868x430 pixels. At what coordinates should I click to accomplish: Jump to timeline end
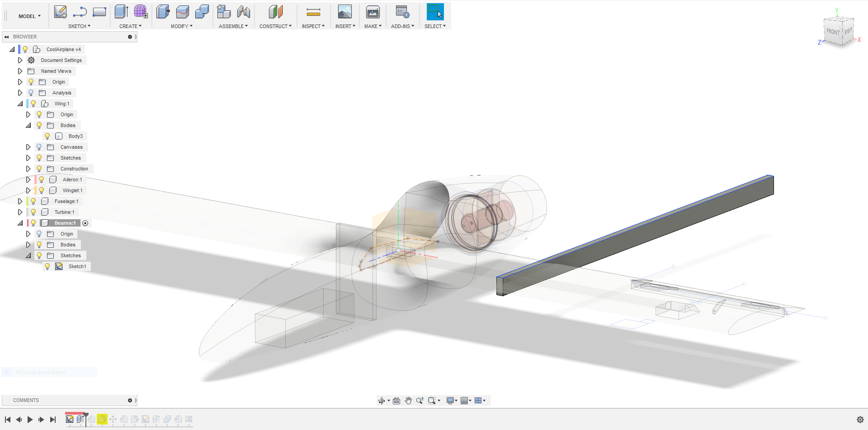click(x=53, y=420)
